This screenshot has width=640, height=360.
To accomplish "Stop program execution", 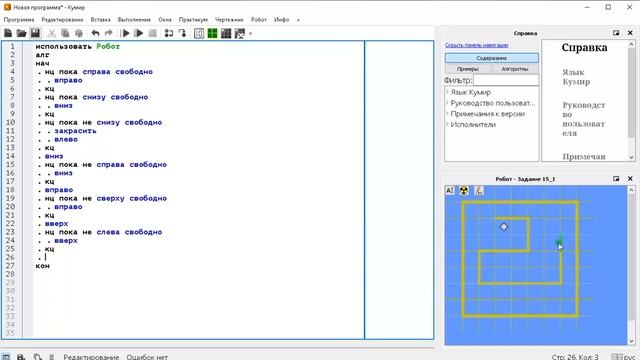I will coord(152,33).
